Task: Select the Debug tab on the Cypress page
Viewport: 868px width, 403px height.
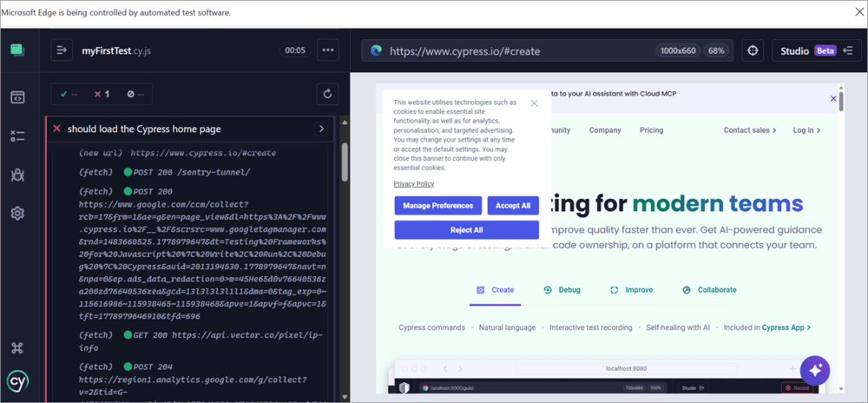Action: point(562,289)
